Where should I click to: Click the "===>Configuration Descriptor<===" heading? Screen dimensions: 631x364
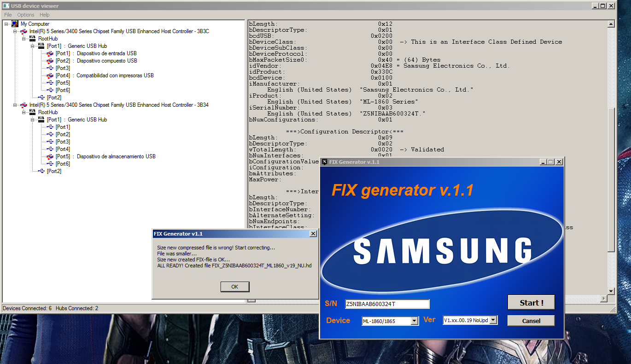point(345,132)
